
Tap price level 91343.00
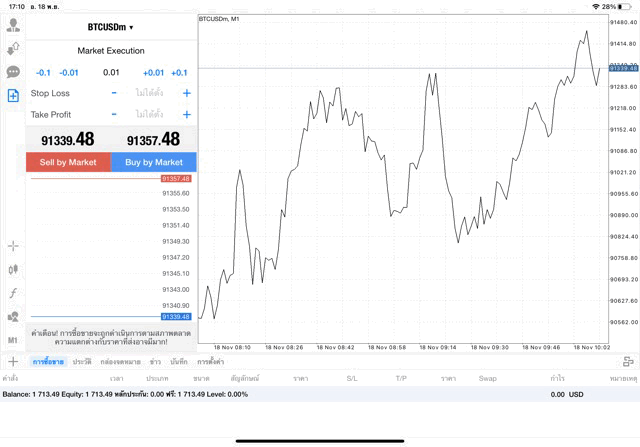176,289
